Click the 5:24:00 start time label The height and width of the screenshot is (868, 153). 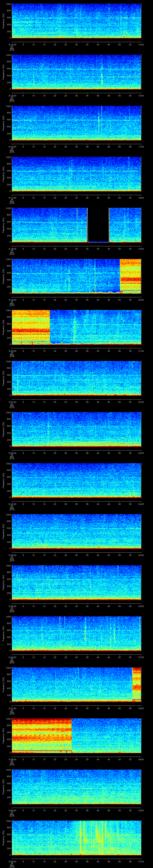pyautogui.click(x=12, y=555)
